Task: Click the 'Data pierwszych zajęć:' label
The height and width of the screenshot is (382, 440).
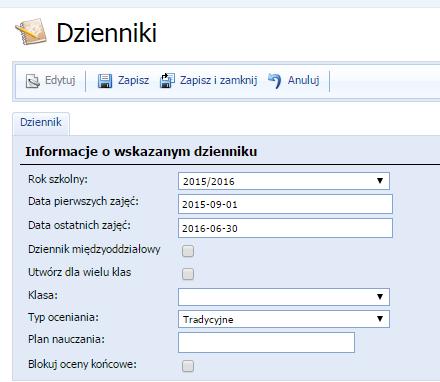Action: coord(83,202)
